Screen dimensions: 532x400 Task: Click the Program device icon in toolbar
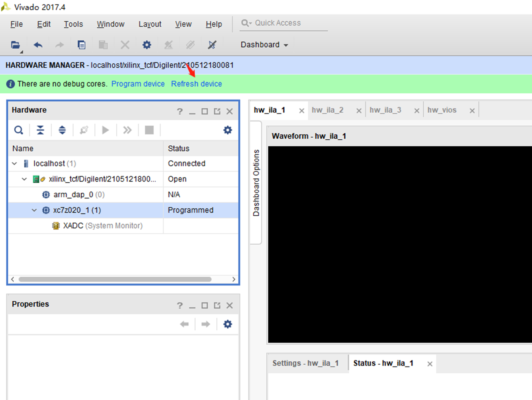(190, 45)
